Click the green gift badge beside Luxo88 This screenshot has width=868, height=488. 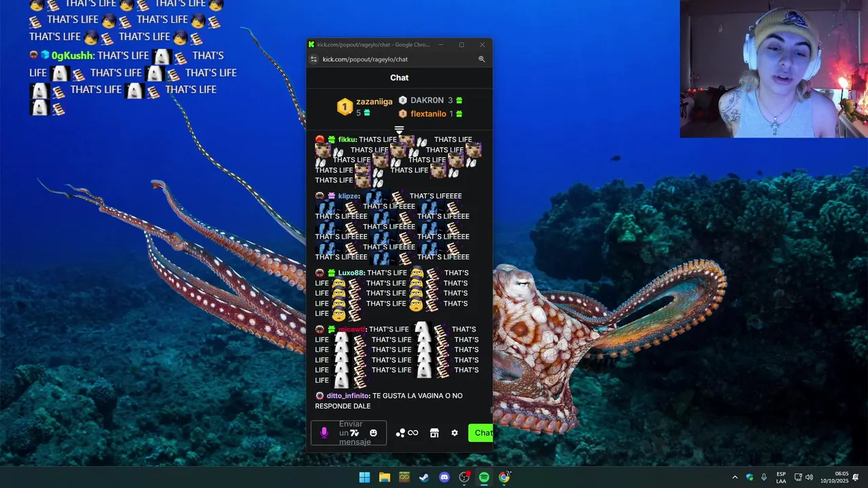point(332,272)
